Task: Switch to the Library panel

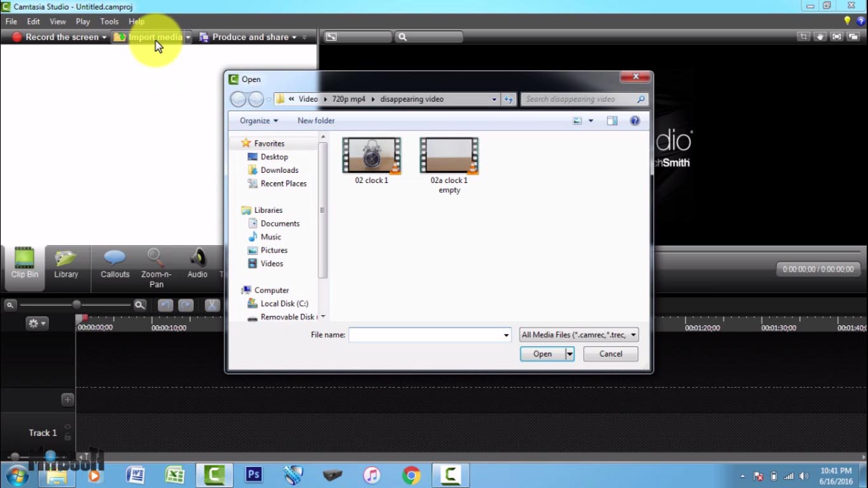Action: click(66, 266)
